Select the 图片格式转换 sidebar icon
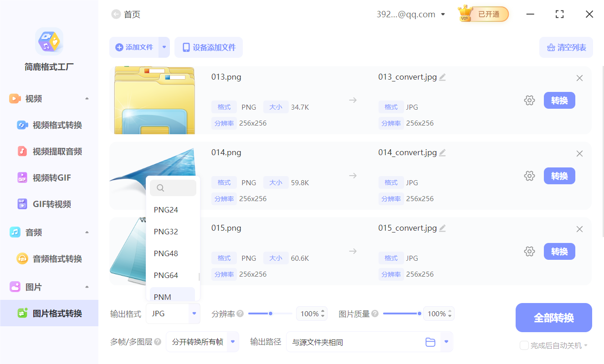This screenshot has width=604, height=364. pos(22,313)
